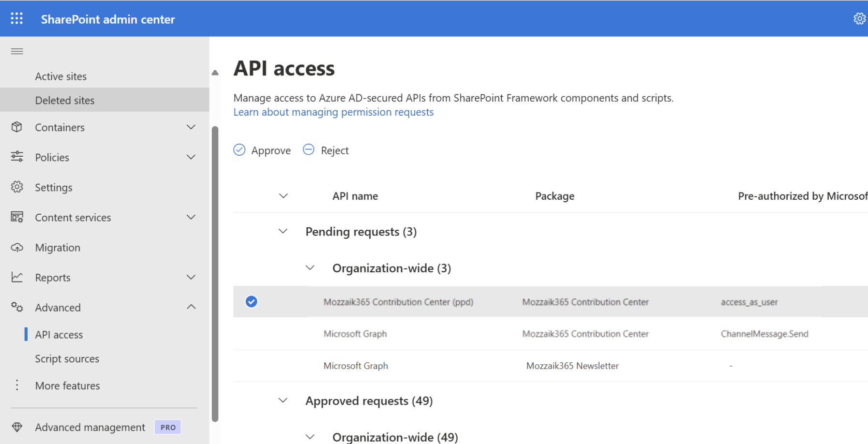Collapse the Pending requests (3) group
This screenshot has width=868, height=444.
click(x=283, y=231)
